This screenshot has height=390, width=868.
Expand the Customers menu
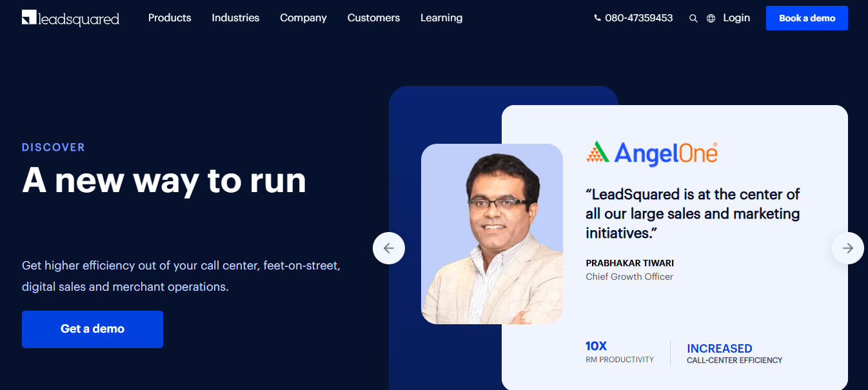(373, 18)
